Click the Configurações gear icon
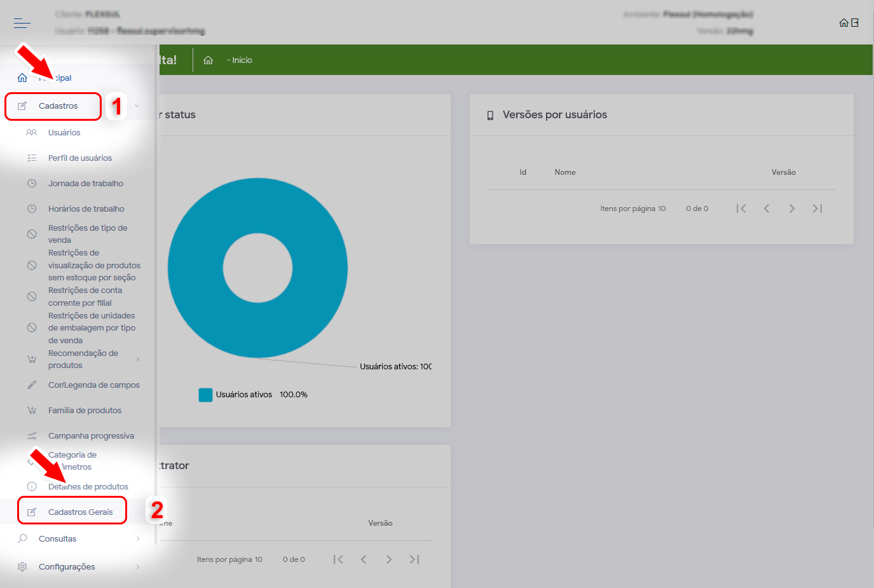874x588 pixels. pos(22,567)
